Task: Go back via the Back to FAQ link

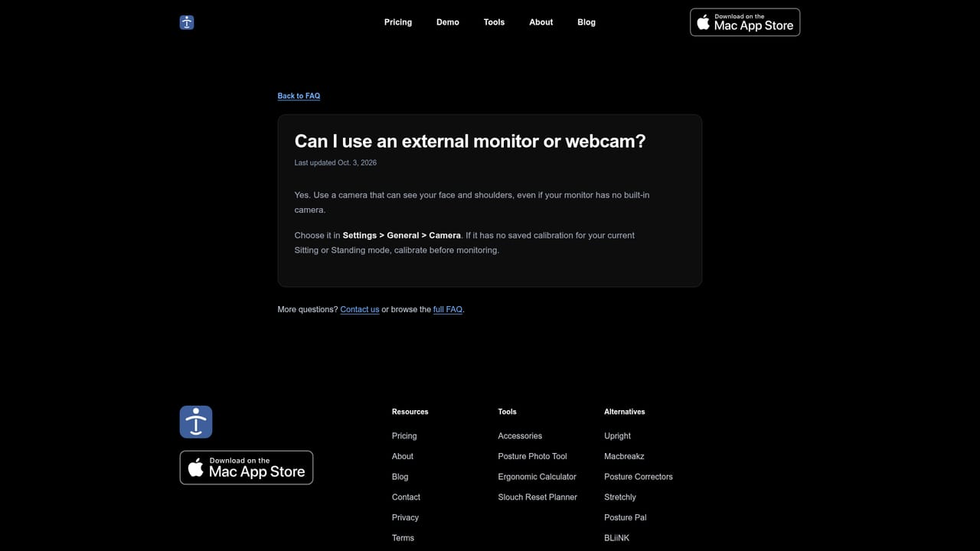Action: point(299,96)
